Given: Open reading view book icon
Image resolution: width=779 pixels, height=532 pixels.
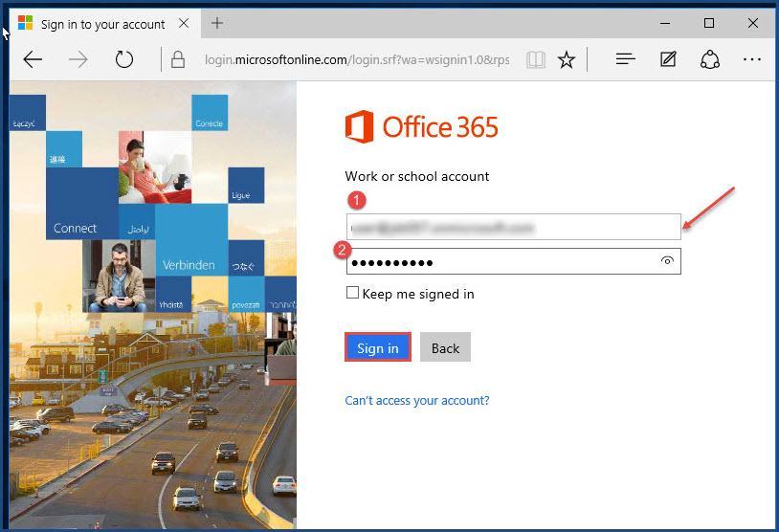Looking at the screenshot, I should coord(536,60).
